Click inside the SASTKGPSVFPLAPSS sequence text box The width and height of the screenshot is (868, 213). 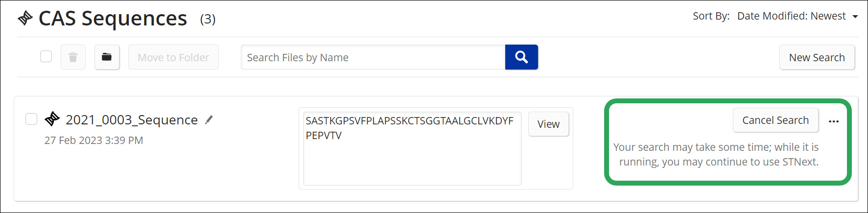(x=412, y=148)
